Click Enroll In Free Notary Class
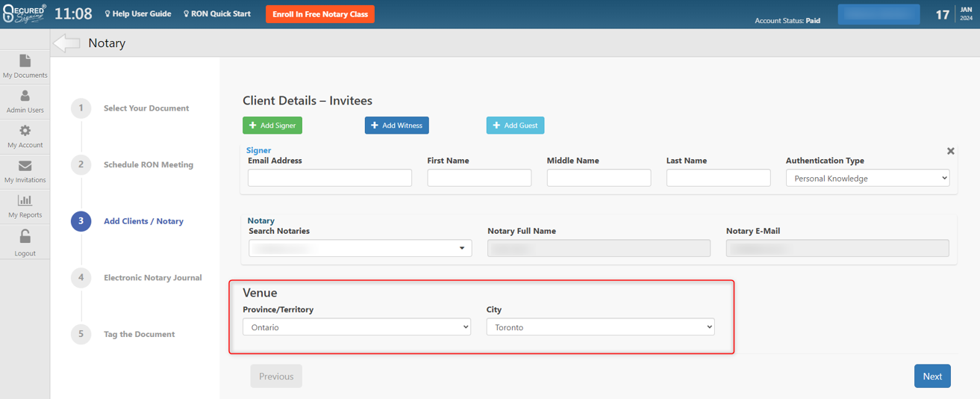Image resolution: width=980 pixels, height=399 pixels. (319, 14)
